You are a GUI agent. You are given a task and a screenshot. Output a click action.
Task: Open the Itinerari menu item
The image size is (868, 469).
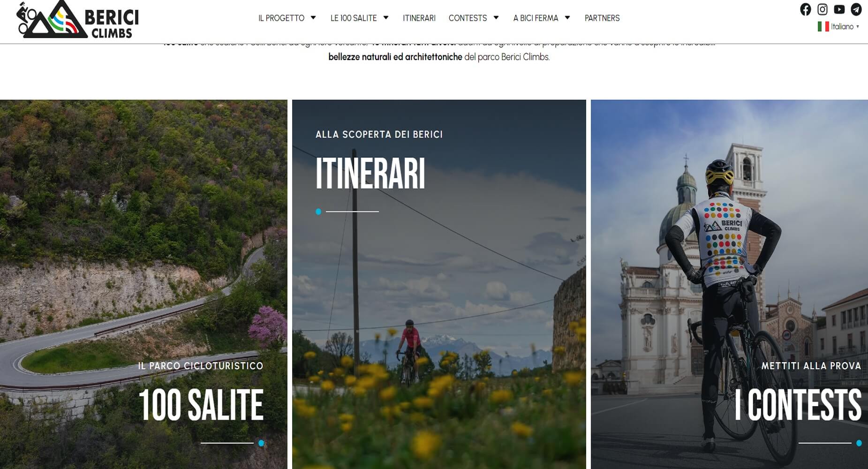click(x=419, y=18)
